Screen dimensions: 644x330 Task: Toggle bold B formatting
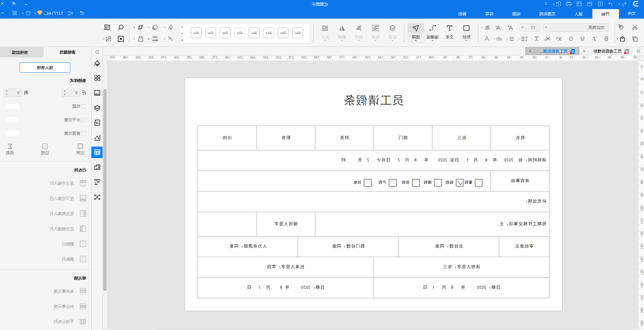coord(606,39)
